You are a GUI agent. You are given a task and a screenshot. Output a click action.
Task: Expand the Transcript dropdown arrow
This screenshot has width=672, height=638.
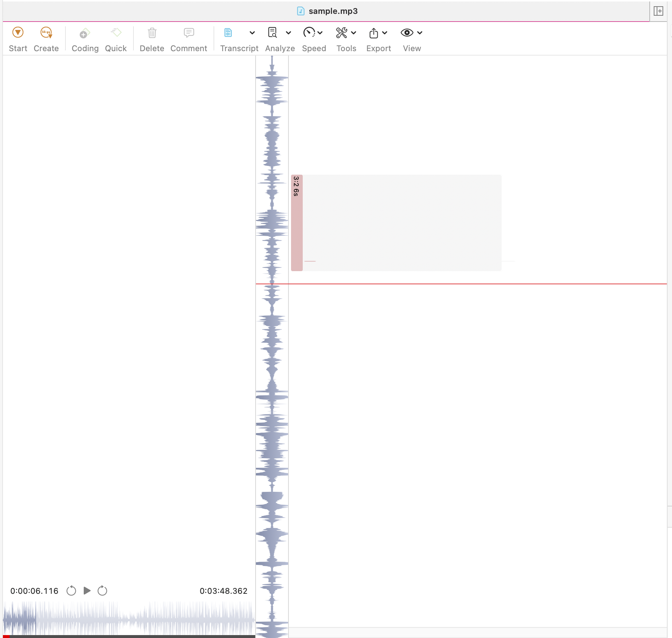tap(252, 33)
